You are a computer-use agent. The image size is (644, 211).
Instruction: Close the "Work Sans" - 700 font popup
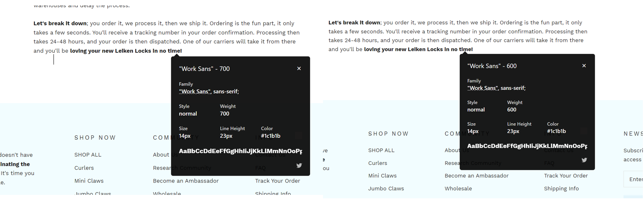[299, 68]
